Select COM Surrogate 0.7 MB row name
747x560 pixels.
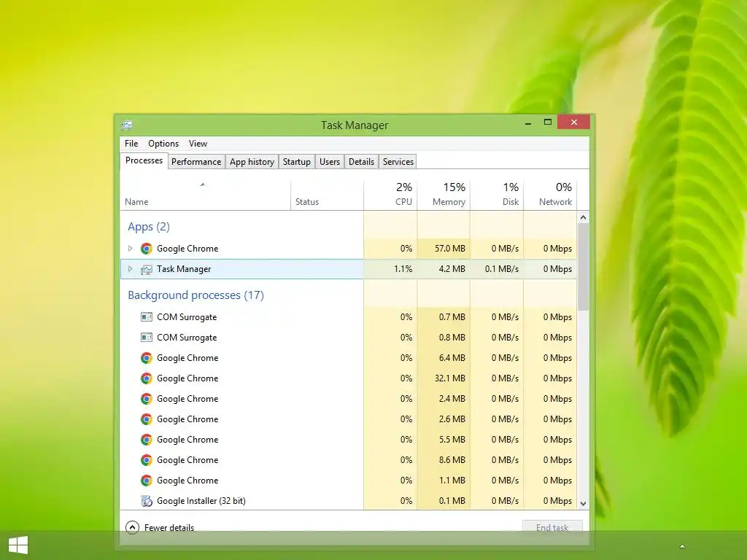187,317
